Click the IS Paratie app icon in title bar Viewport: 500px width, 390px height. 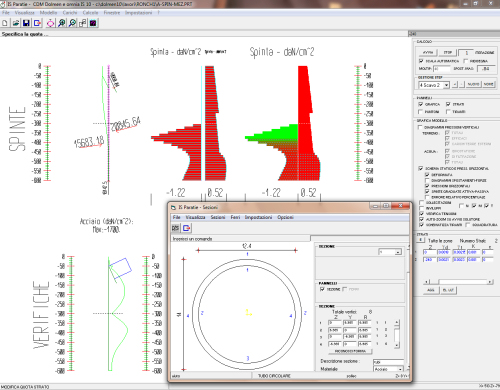(x=3, y=4)
